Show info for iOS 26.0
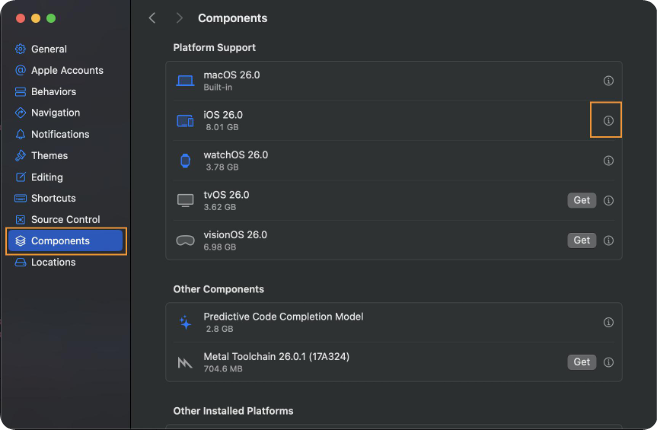Viewport: 658px width, 430px height. click(x=608, y=121)
